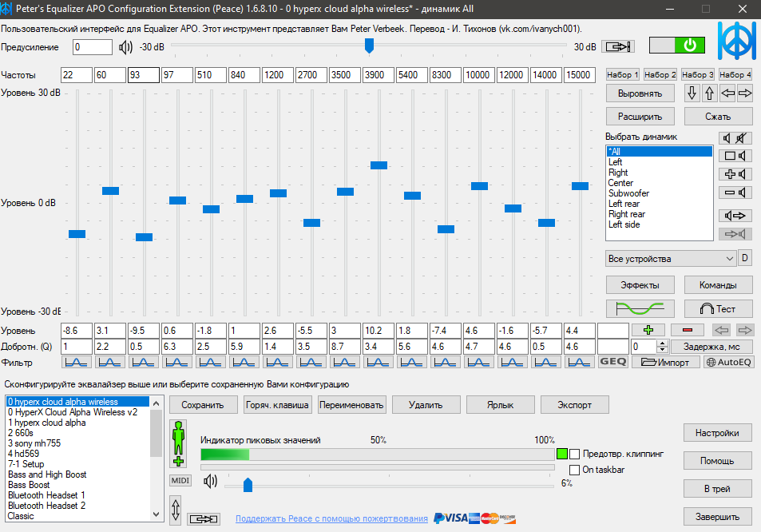
Task: Click the В трей button
Action: (717, 489)
